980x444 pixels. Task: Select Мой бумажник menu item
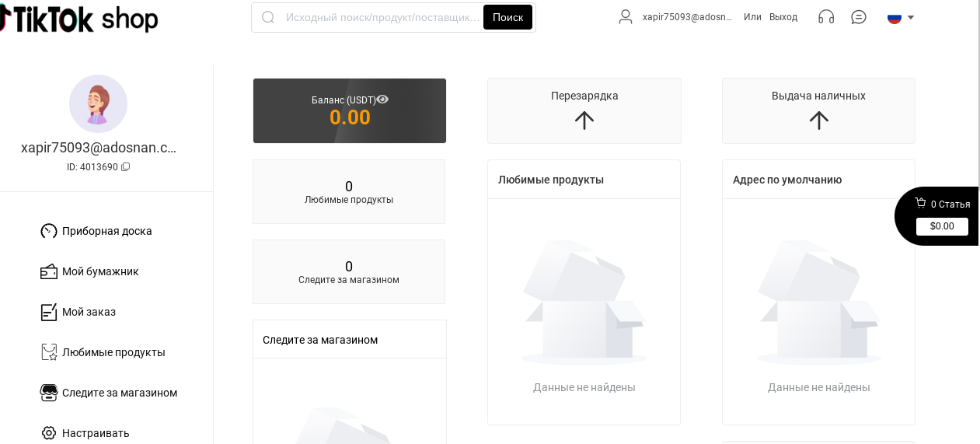(100, 271)
